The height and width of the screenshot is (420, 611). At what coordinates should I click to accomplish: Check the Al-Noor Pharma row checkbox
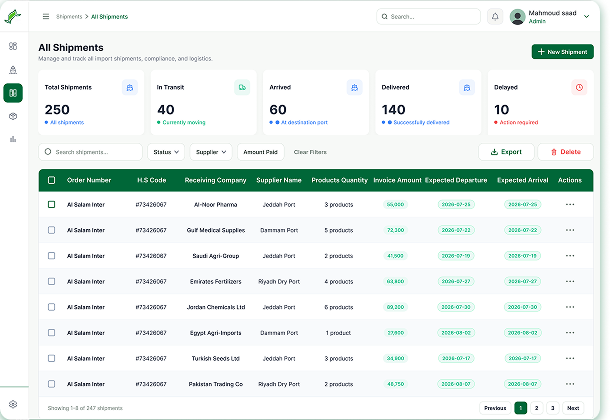pos(51,205)
